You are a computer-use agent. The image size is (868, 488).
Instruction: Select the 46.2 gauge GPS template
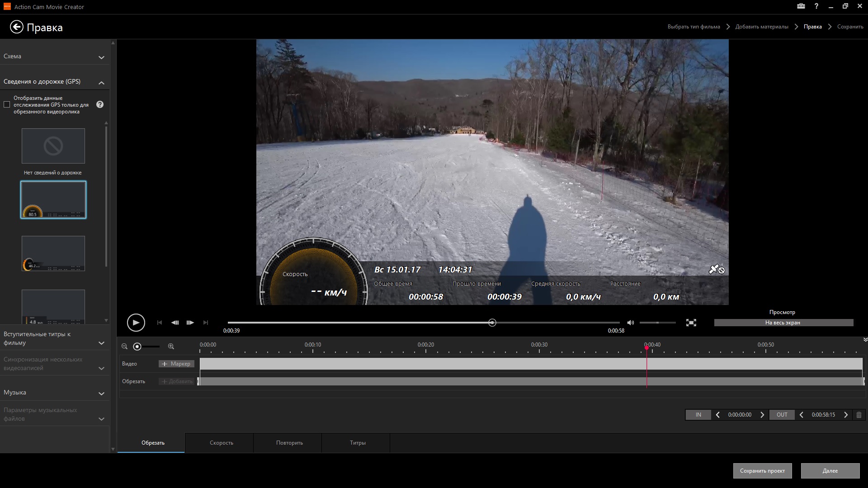click(53, 253)
